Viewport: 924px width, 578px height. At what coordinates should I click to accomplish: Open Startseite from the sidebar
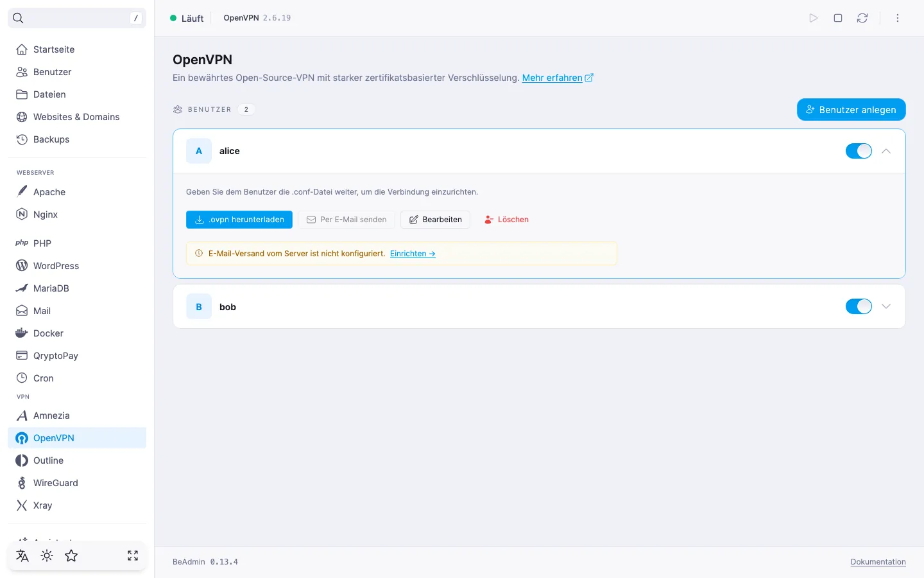point(77,49)
